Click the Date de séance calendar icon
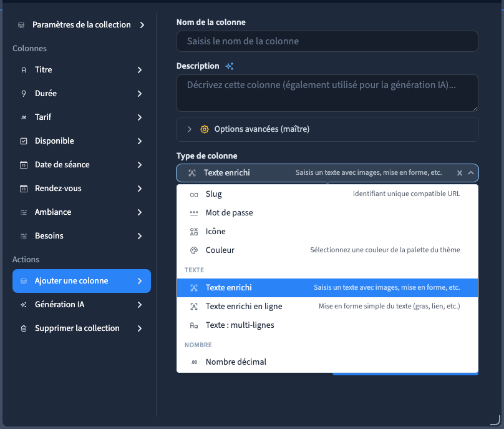 24,165
